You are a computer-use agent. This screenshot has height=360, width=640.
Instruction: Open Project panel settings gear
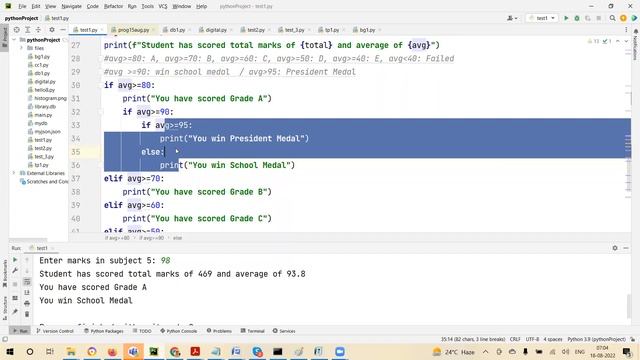click(52, 30)
